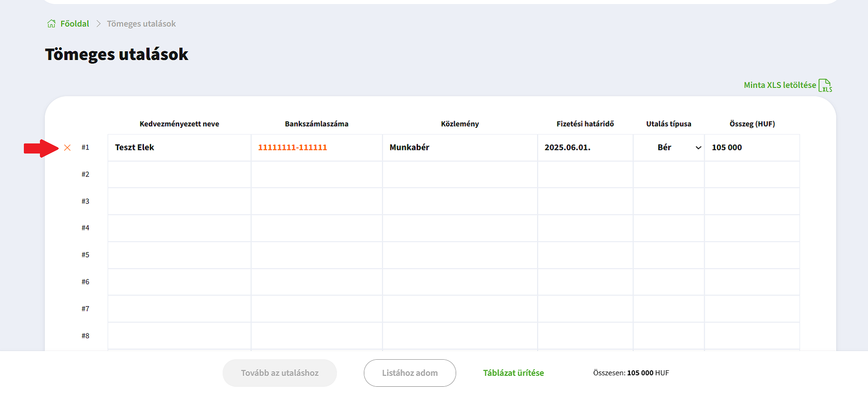
Task: Click the Tömeges utalások breadcrumb text
Action: 141,24
